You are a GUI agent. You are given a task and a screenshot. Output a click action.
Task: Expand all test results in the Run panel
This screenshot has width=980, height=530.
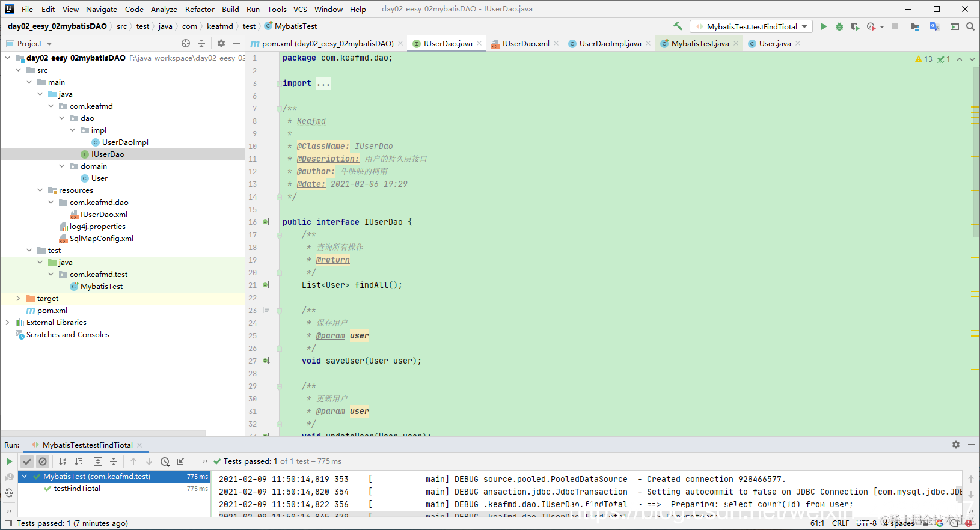(98, 461)
